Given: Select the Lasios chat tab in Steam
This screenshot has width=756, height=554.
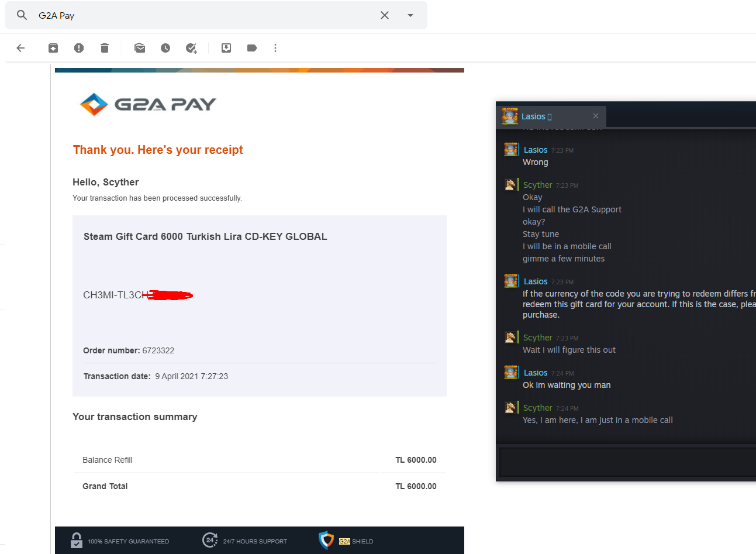Looking at the screenshot, I should pos(551,116).
